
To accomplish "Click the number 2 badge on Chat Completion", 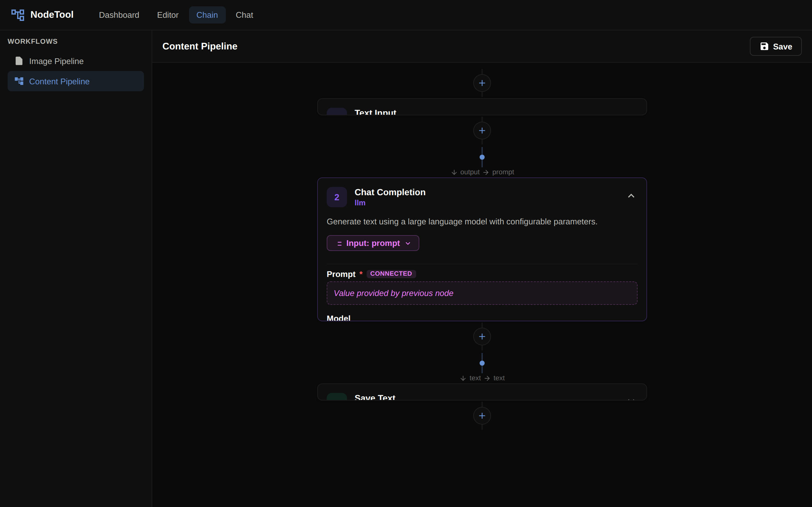I will [336, 197].
